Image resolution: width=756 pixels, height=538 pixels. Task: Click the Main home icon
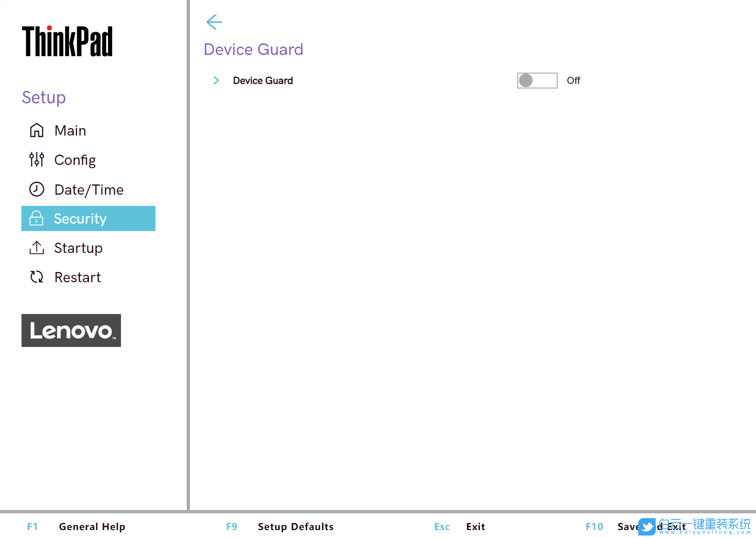pos(36,130)
